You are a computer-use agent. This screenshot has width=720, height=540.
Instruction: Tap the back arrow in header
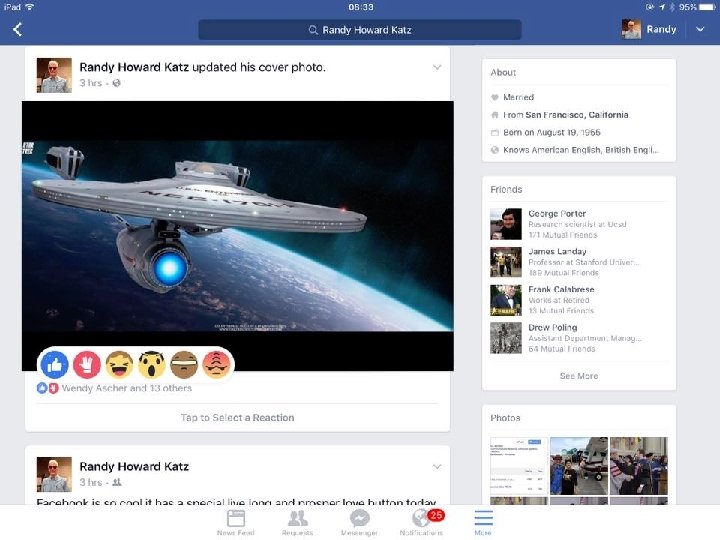[x=17, y=29]
